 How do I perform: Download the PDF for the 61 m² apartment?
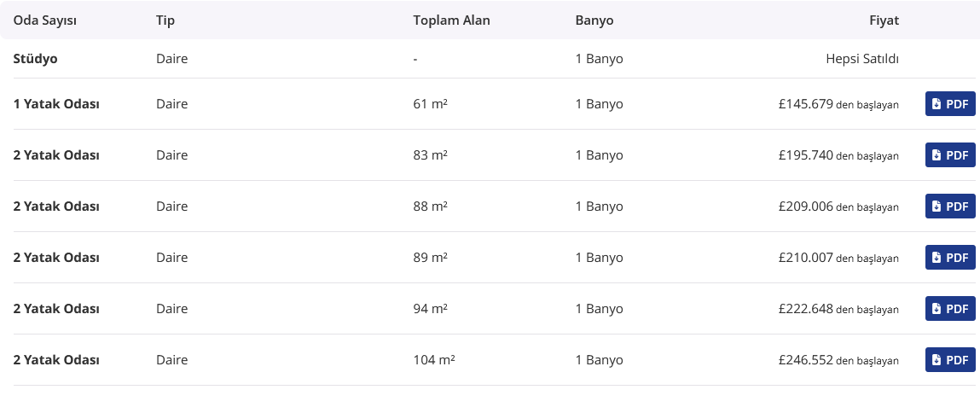click(950, 104)
